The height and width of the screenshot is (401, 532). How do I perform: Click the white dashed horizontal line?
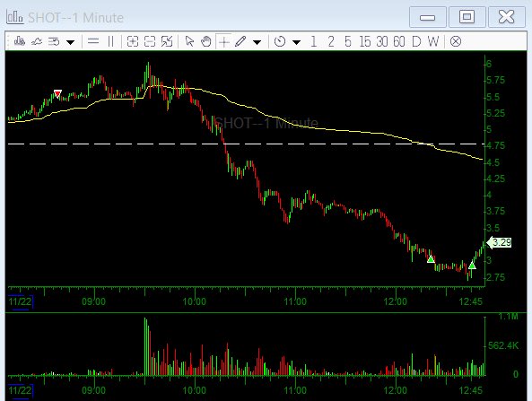246,144
